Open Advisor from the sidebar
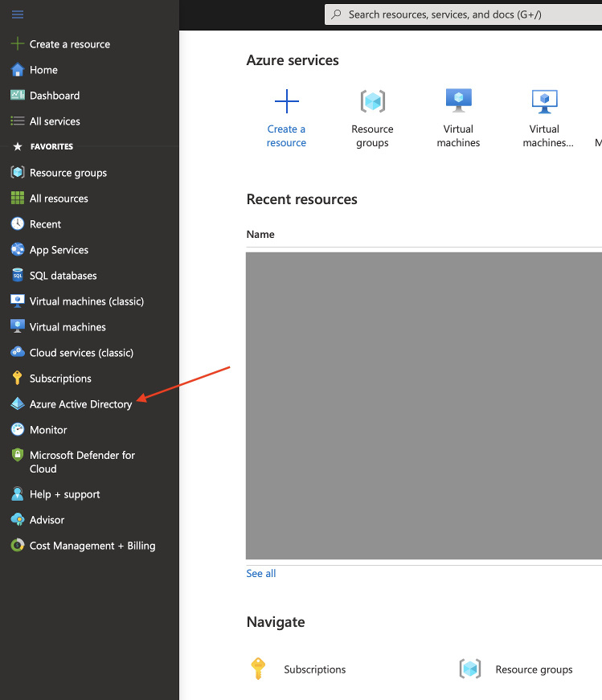This screenshot has width=602, height=700. click(x=47, y=520)
